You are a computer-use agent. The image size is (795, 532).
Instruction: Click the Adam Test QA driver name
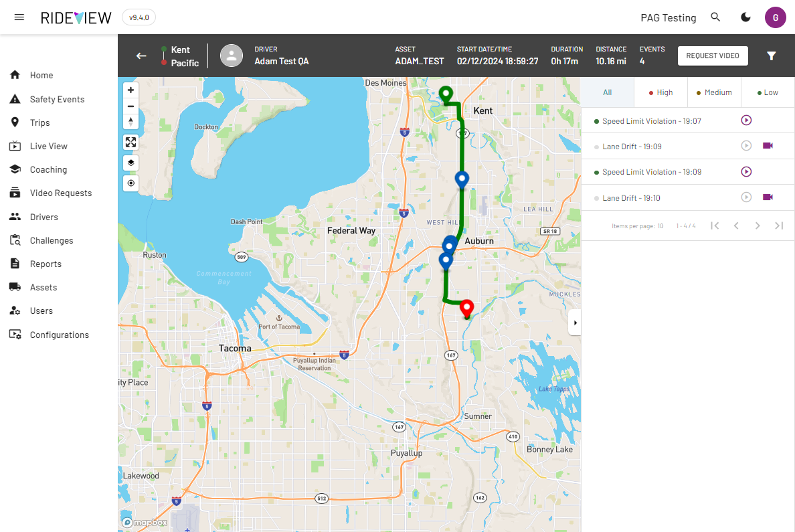tap(281, 62)
